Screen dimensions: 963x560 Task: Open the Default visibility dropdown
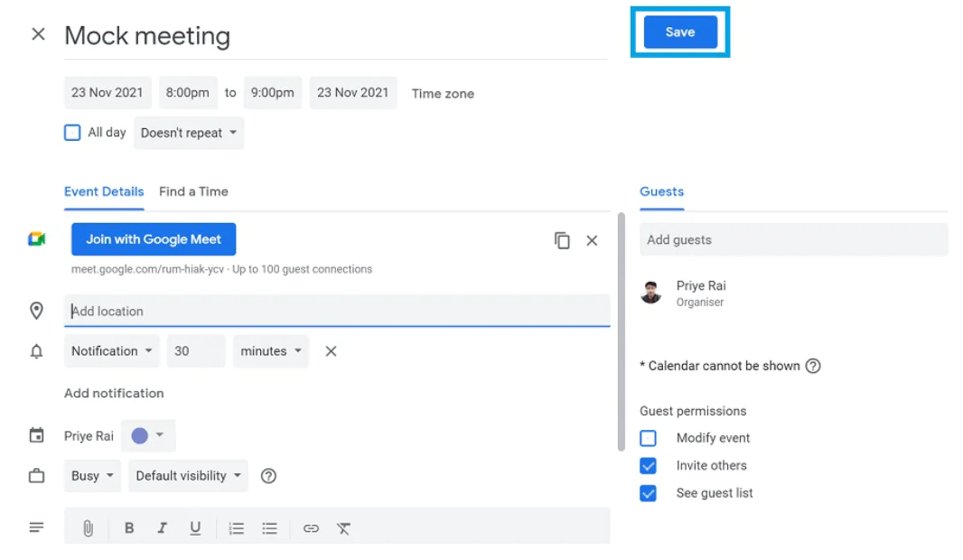pyautogui.click(x=188, y=475)
